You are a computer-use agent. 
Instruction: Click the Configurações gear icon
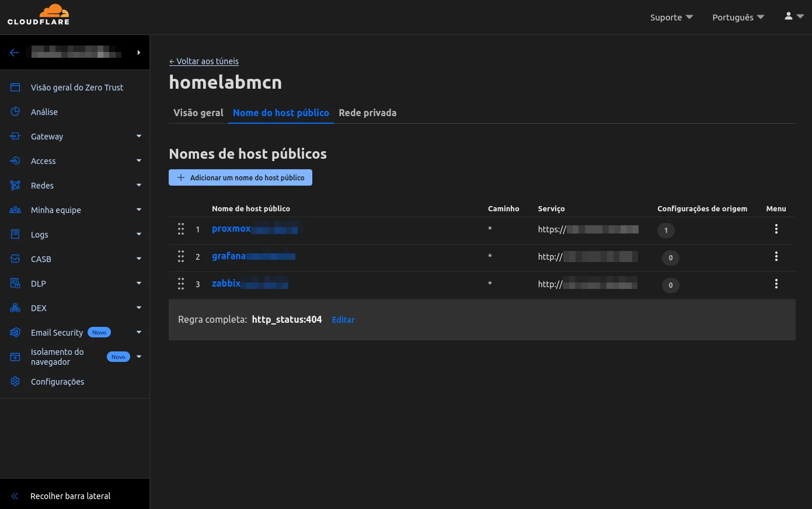(x=15, y=382)
